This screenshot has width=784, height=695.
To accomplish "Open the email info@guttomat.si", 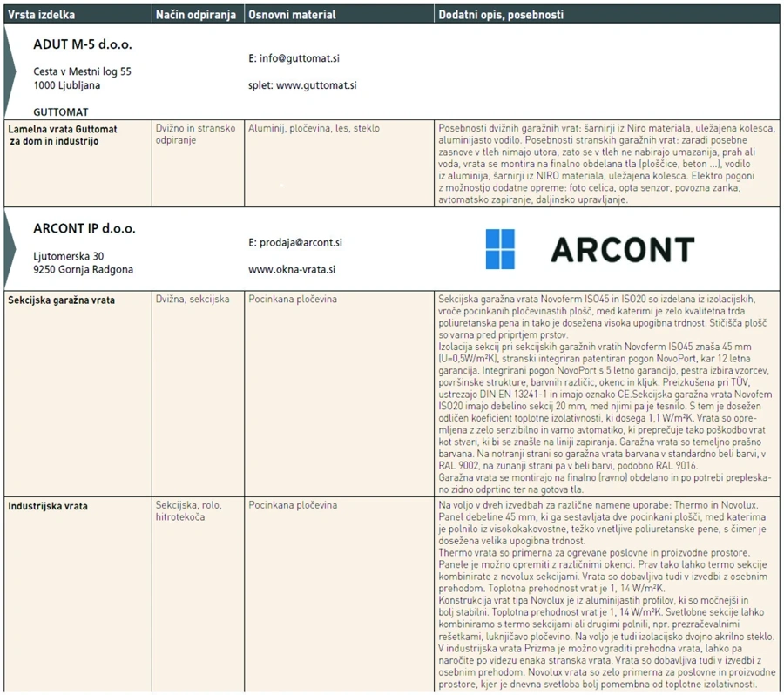I will 300,58.
